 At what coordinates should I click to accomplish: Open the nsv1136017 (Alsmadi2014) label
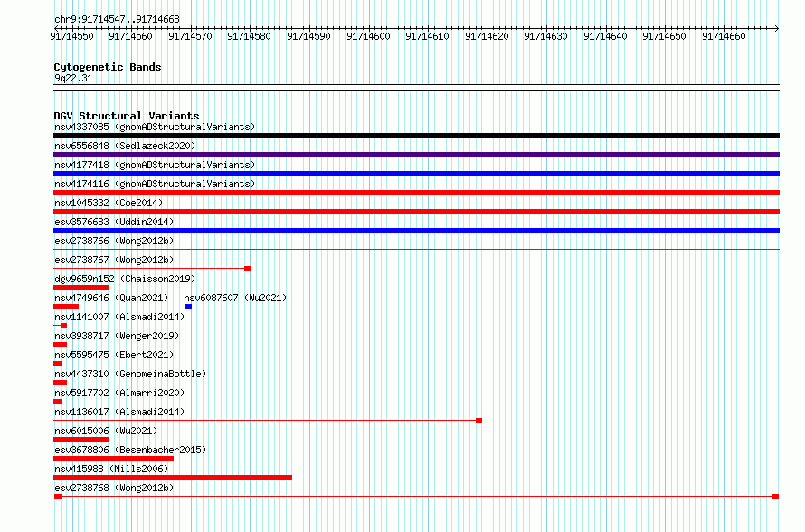click(119, 412)
